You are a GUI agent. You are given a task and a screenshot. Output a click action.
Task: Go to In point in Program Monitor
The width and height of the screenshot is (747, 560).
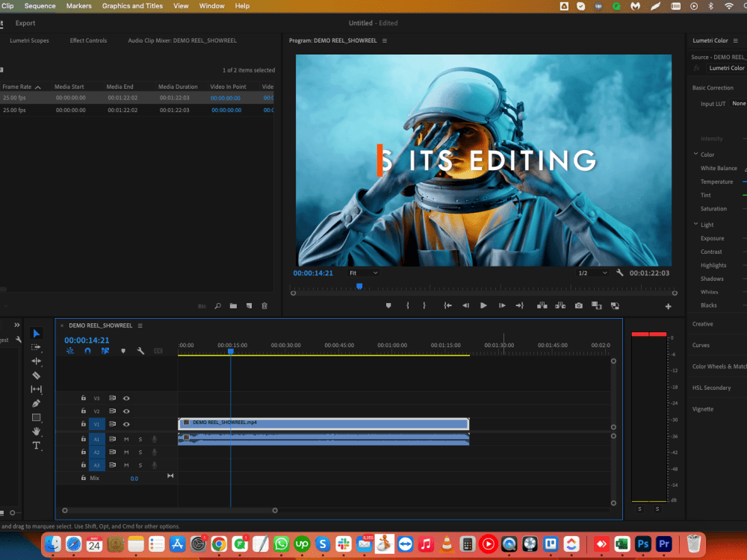click(447, 305)
